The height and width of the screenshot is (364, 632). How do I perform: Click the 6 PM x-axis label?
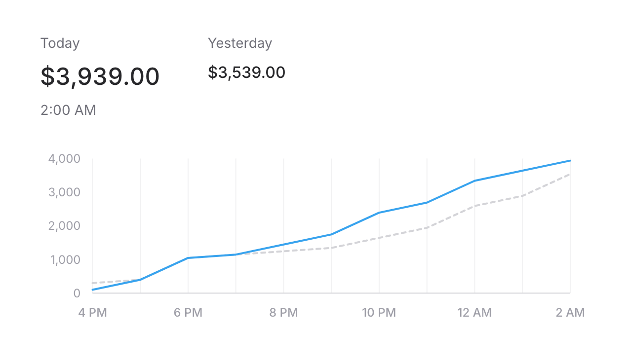pos(188,313)
